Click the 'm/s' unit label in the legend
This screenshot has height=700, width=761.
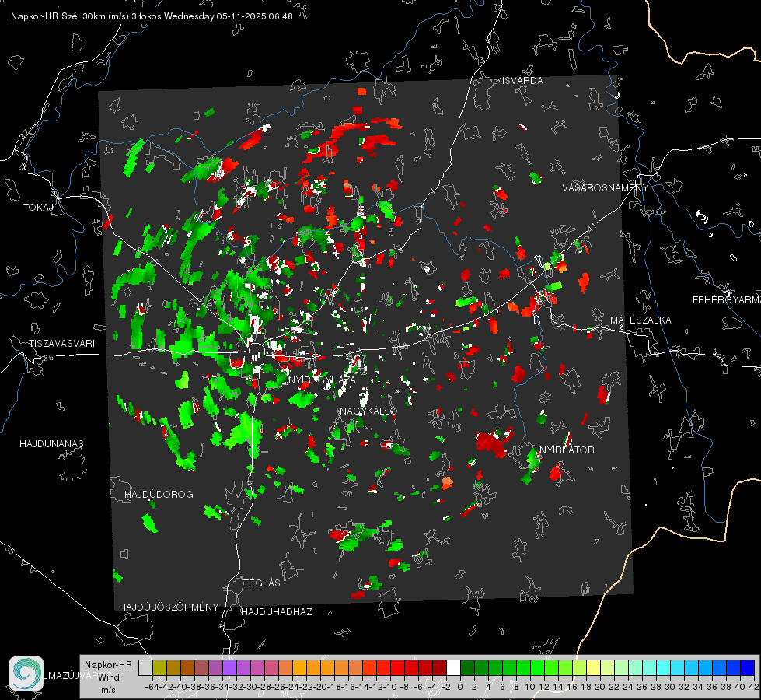[108, 690]
